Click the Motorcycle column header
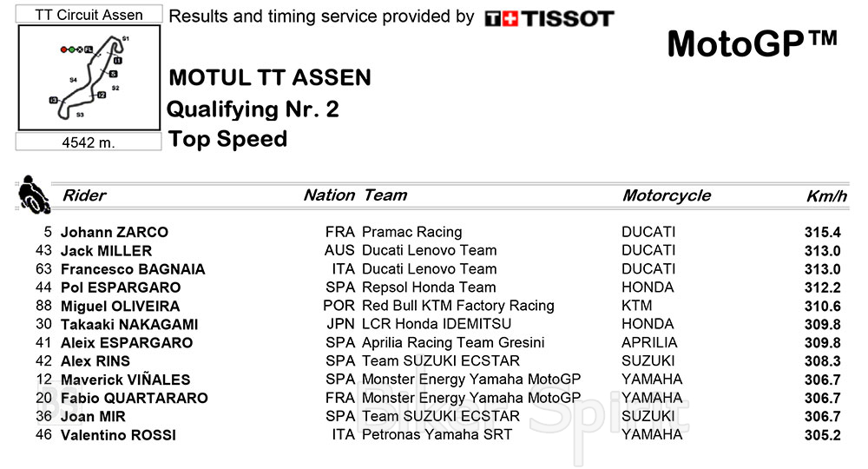This screenshot has height=469, width=868. [x=666, y=195]
